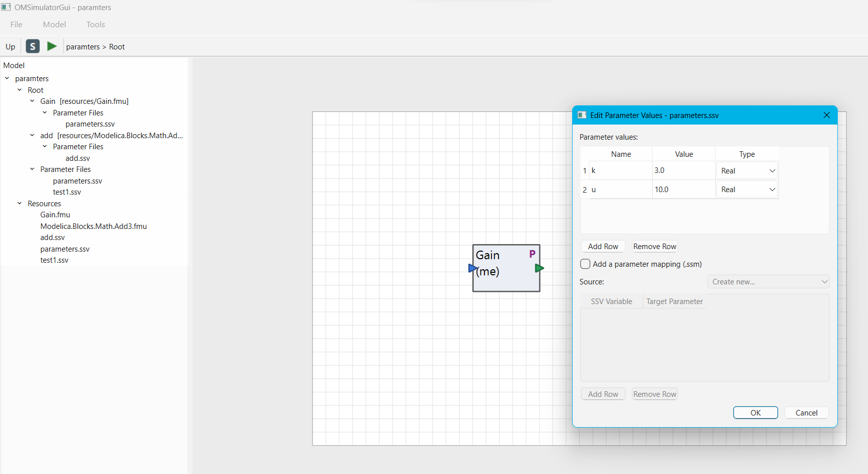Click the value field 10.0 for u
This screenshot has height=474, width=868.
point(684,190)
